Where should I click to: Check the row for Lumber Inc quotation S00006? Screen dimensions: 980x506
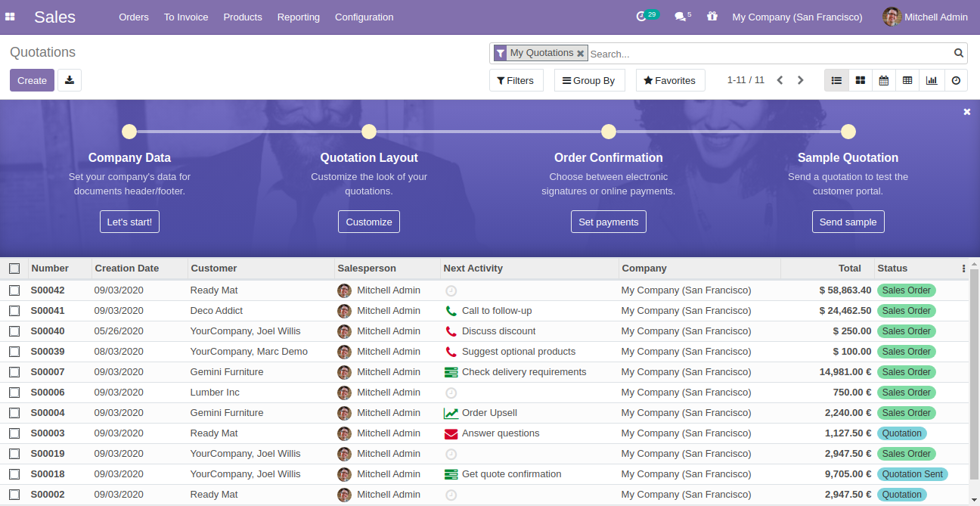coord(14,392)
